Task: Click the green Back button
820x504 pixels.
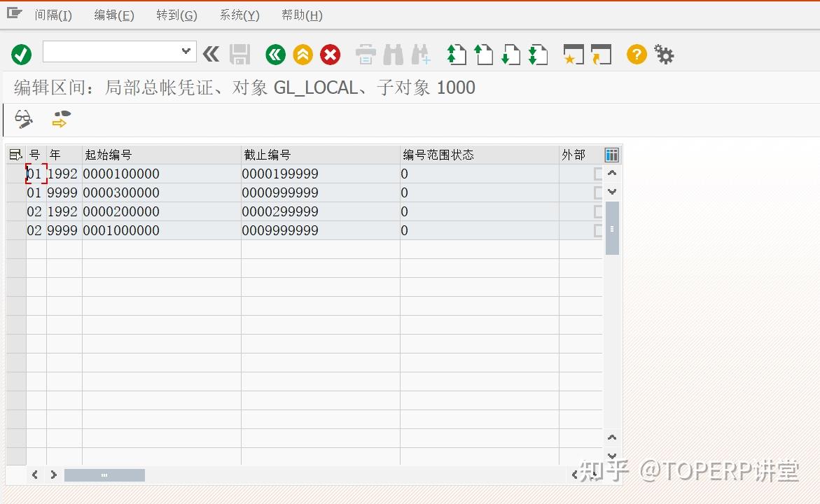Action: [x=276, y=55]
